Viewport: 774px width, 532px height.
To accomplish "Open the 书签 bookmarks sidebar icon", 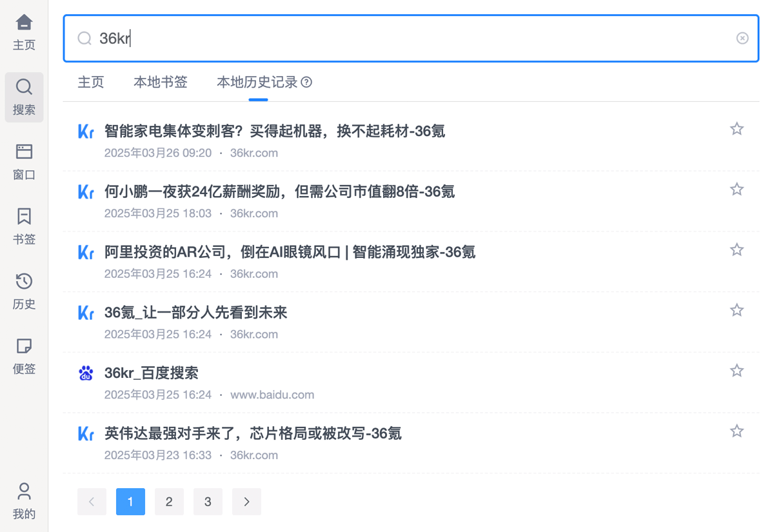I will (x=24, y=226).
